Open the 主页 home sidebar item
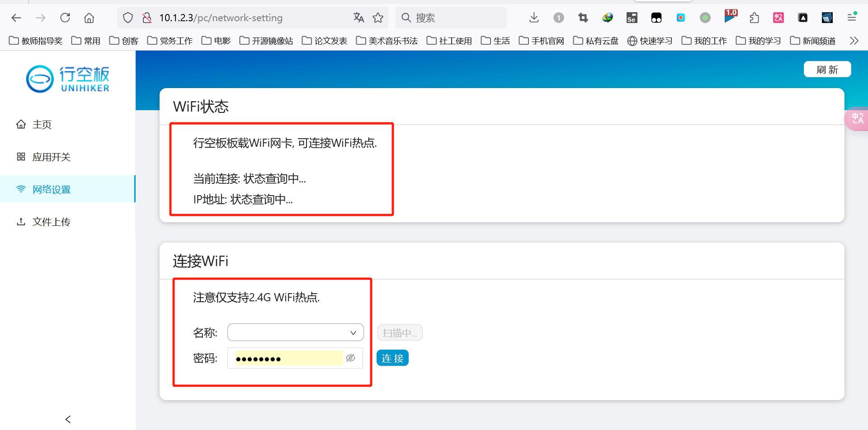The image size is (868, 430). (68, 124)
